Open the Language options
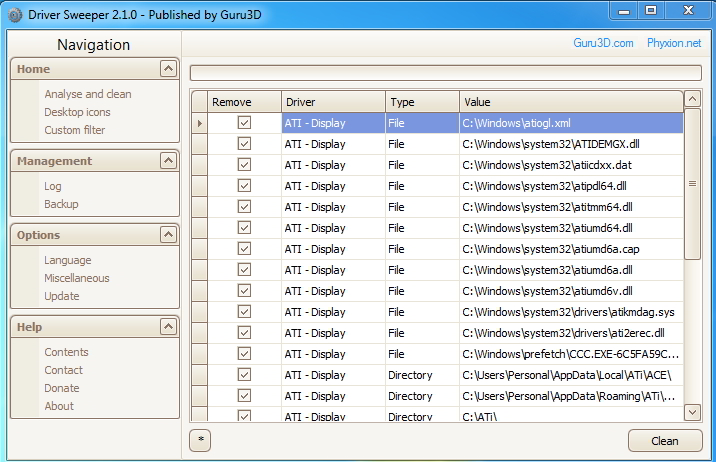This screenshot has width=716, height=462. [x=67, y=260]
